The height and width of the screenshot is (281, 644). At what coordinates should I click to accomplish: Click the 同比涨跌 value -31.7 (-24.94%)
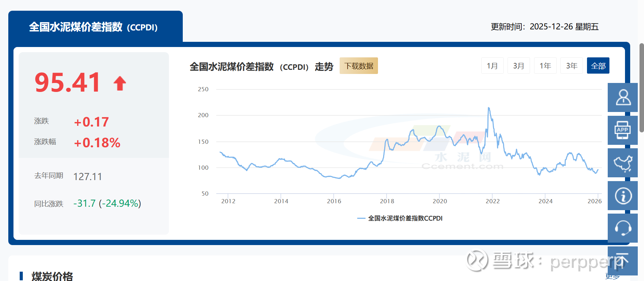coord(107,203)
